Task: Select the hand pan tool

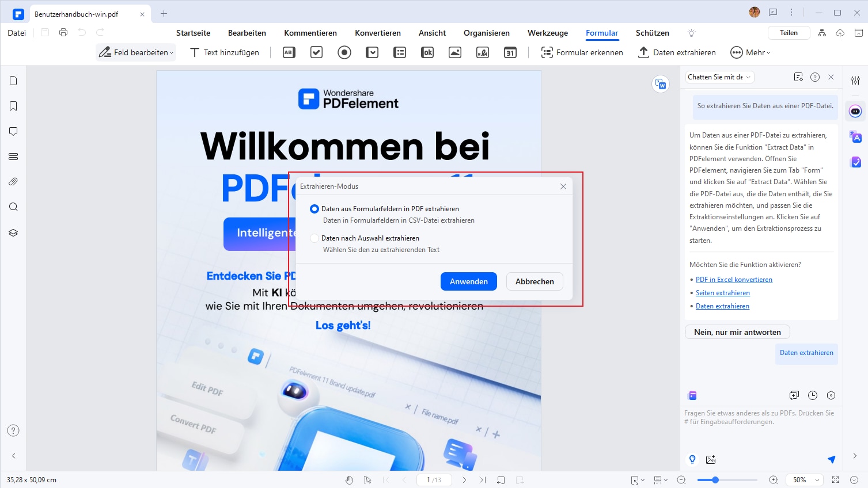Action: point(349,480)
